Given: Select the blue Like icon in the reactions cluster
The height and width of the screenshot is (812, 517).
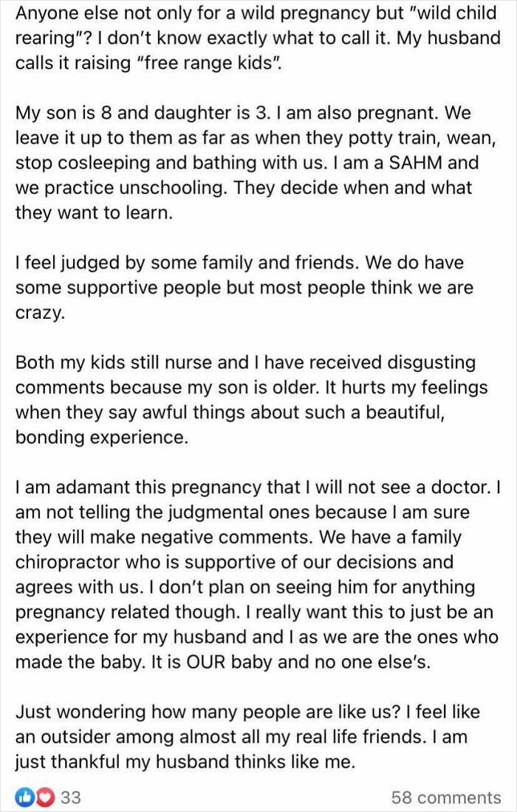Looking at the screenshot, I should tap(26, 795).
